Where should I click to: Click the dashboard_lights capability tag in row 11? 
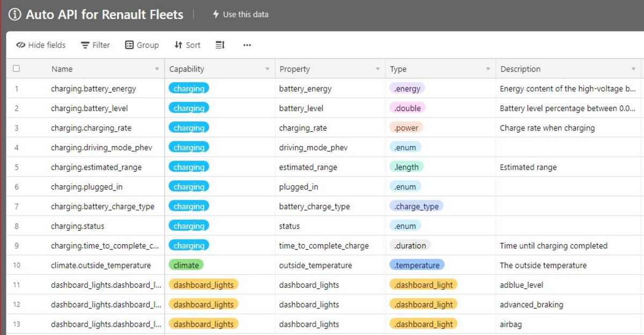click(203, 285)
